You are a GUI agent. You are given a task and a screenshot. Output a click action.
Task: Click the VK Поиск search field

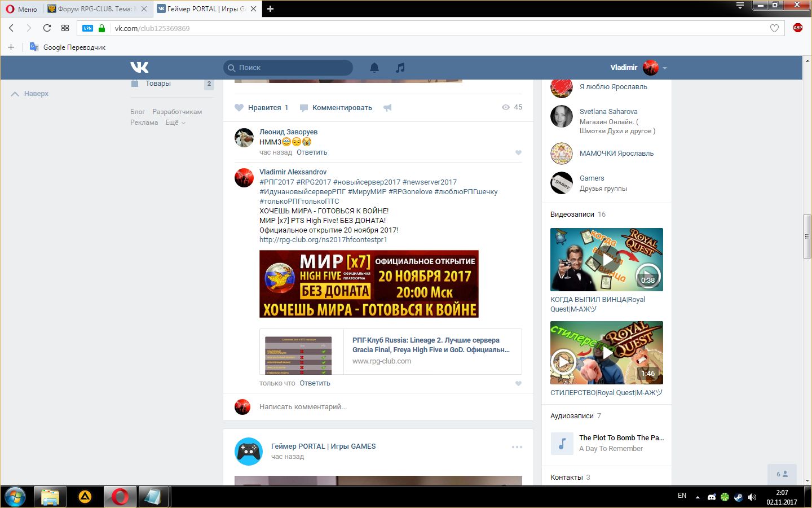coord(288,68)
